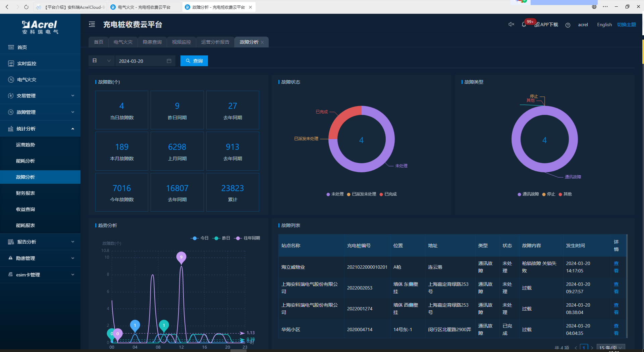Open the help question mark icon
Viewport: 644px width, 352px height.
pos(568,25)
